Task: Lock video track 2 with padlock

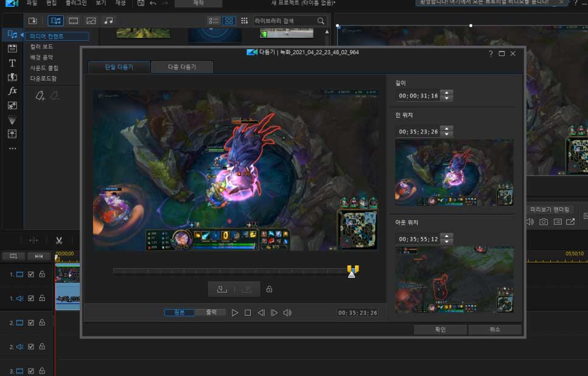Action: [42, 322]
